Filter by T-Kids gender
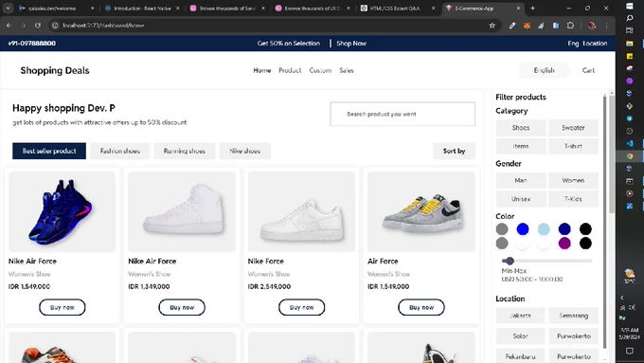The height and width of the screenshot is (363, 644). tap(573, 199)
